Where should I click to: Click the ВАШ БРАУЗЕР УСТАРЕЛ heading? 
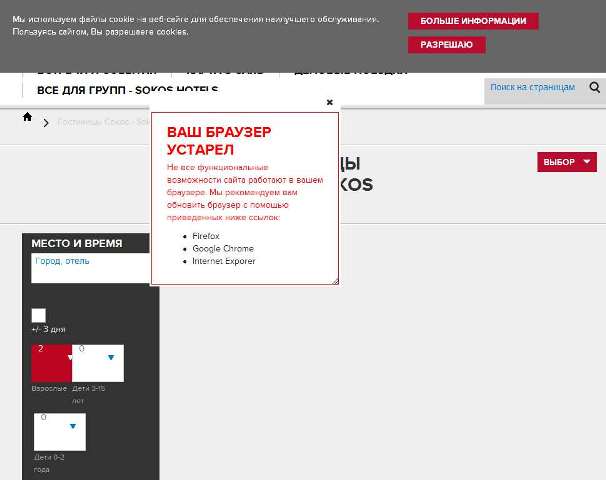click(219, 140)
